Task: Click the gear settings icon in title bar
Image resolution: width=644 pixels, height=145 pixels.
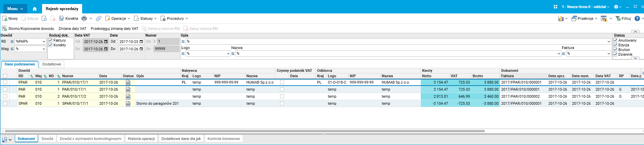Action: [x=616, y=7]
